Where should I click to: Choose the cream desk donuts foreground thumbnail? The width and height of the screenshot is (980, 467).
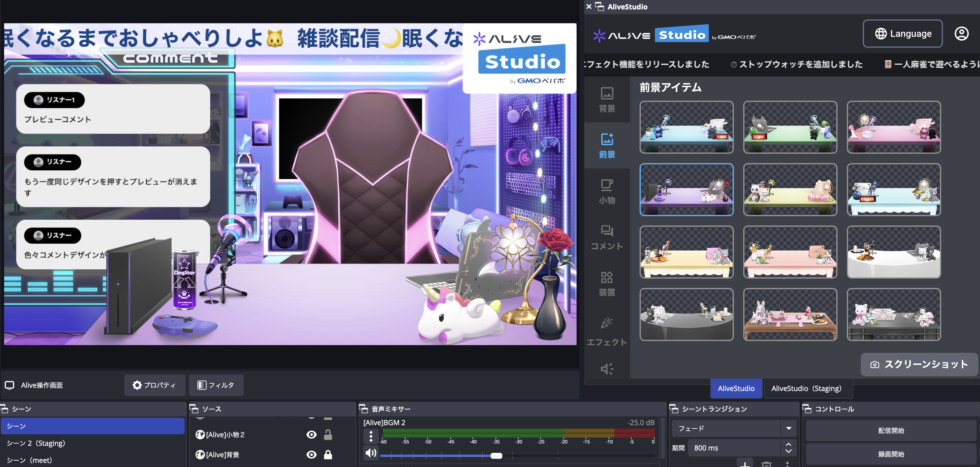(x=686, y=252)
